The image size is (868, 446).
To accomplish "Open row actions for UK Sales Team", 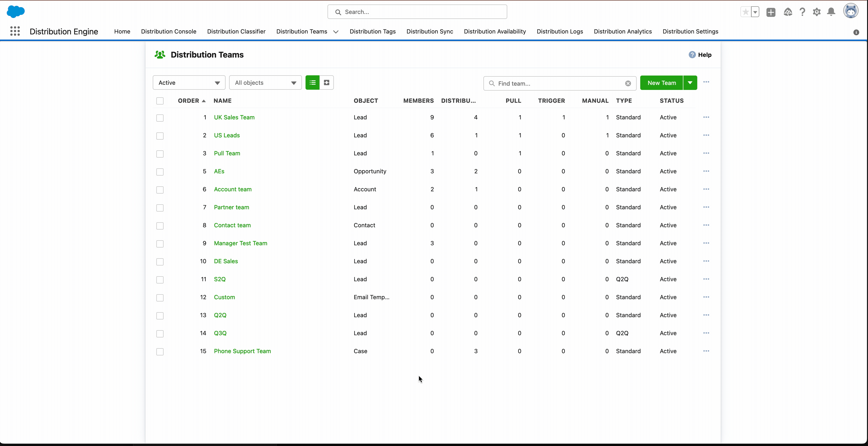I will [706, 117].
